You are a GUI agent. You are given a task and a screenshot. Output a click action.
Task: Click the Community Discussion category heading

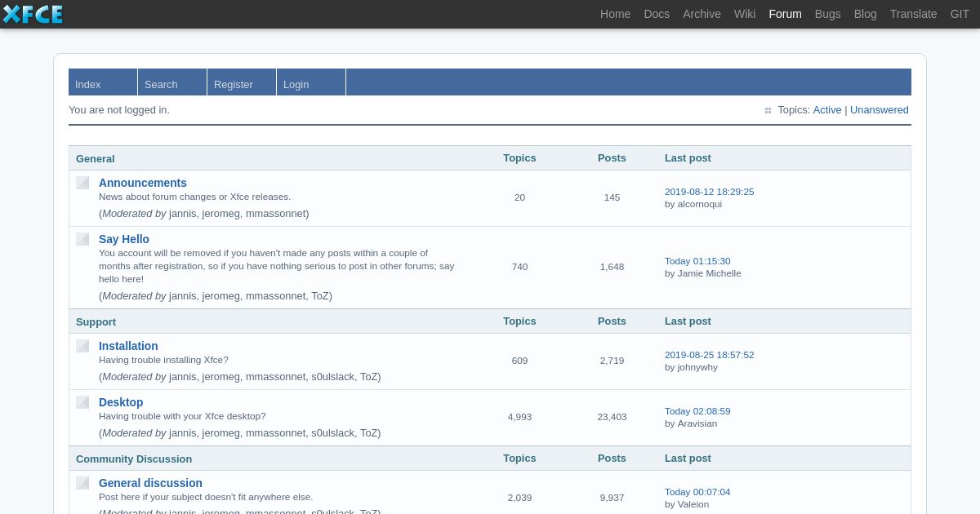[134, 459]
